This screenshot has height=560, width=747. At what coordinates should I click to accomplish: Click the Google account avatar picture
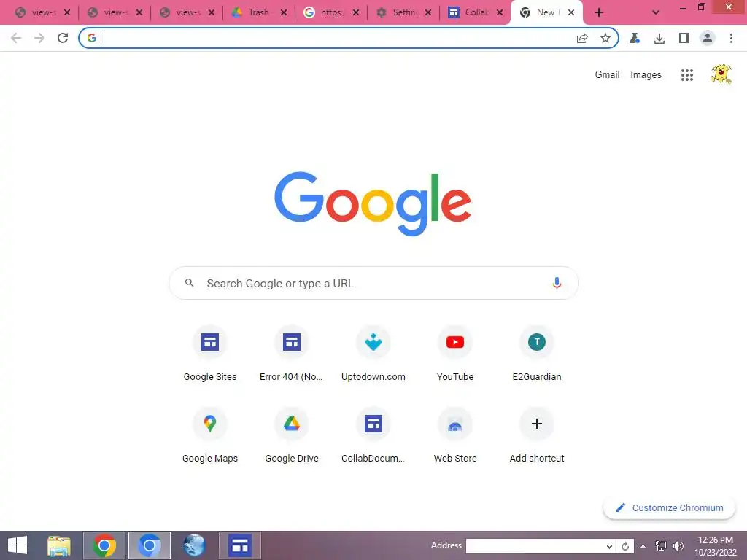pos(721,74)
